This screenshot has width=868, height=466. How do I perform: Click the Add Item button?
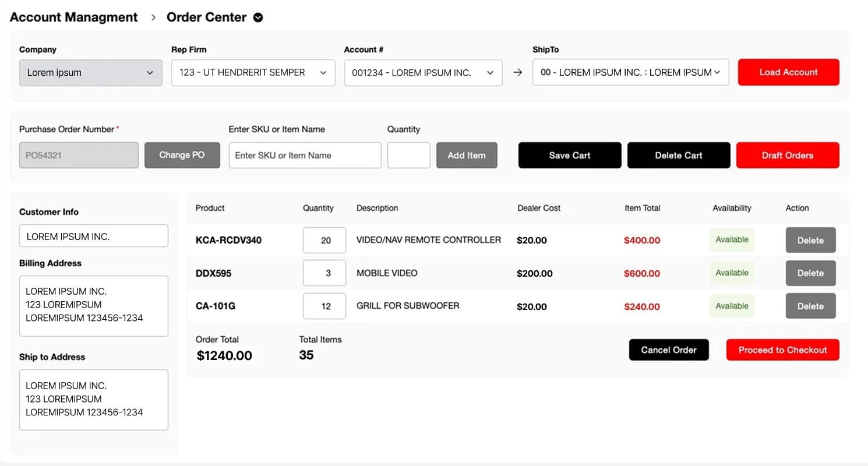pos(467,156)
